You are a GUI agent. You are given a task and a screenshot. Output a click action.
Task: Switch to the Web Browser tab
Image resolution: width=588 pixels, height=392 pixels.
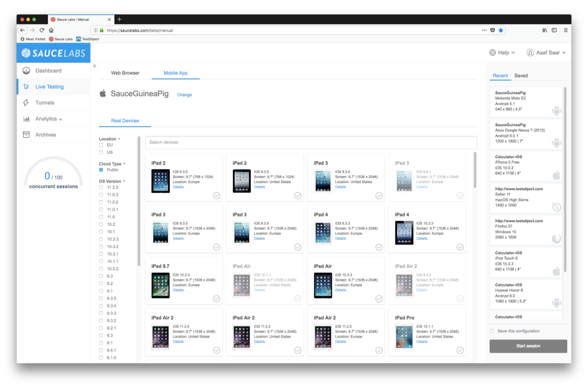125,73
